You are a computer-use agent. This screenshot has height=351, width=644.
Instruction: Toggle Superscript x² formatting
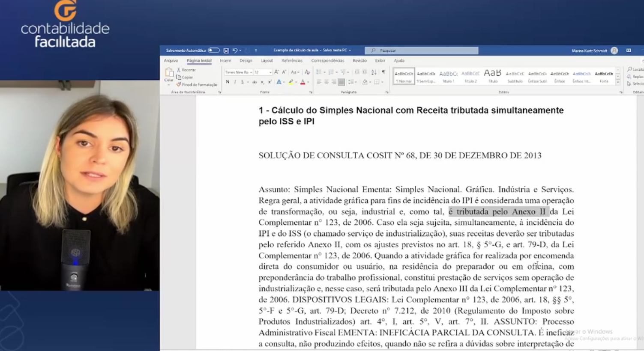coord(270,82)
